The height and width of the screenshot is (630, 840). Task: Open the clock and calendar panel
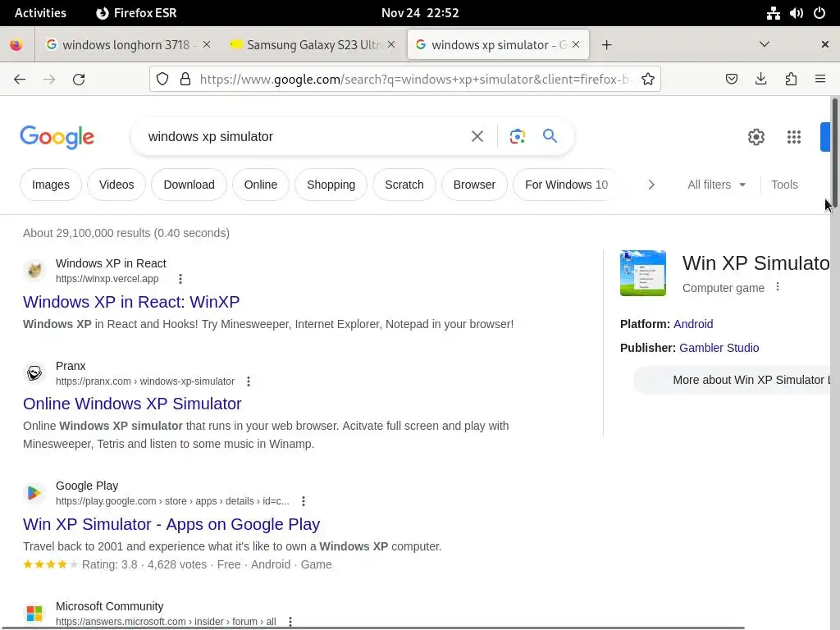click(420, 13)
